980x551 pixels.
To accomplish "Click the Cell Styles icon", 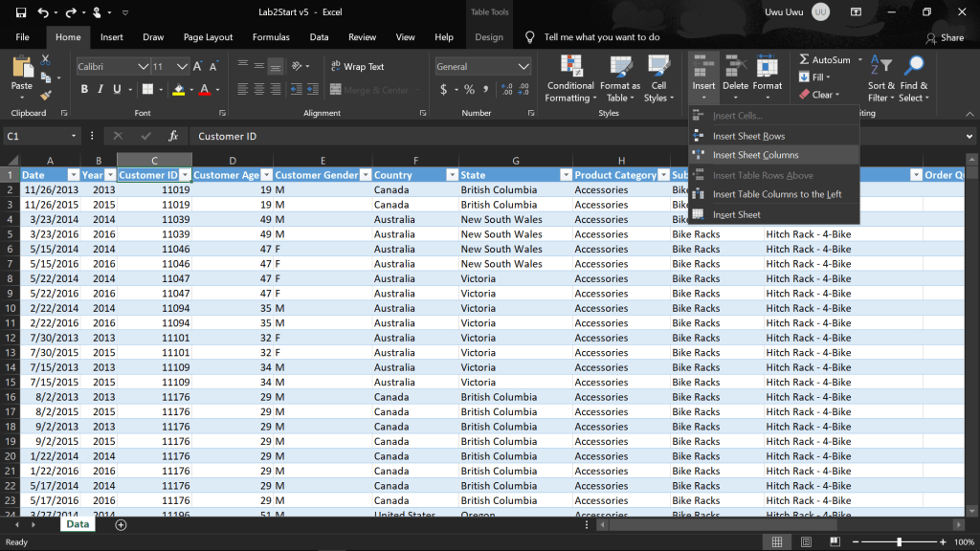I will [x=657, y=77].
